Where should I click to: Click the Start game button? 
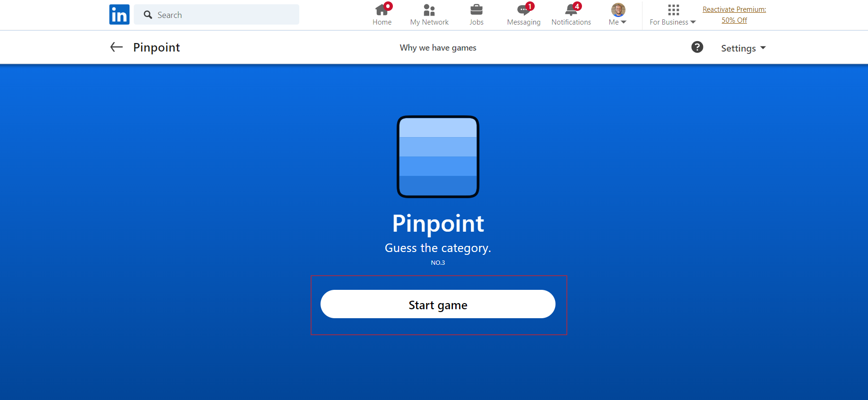(438, 304)
